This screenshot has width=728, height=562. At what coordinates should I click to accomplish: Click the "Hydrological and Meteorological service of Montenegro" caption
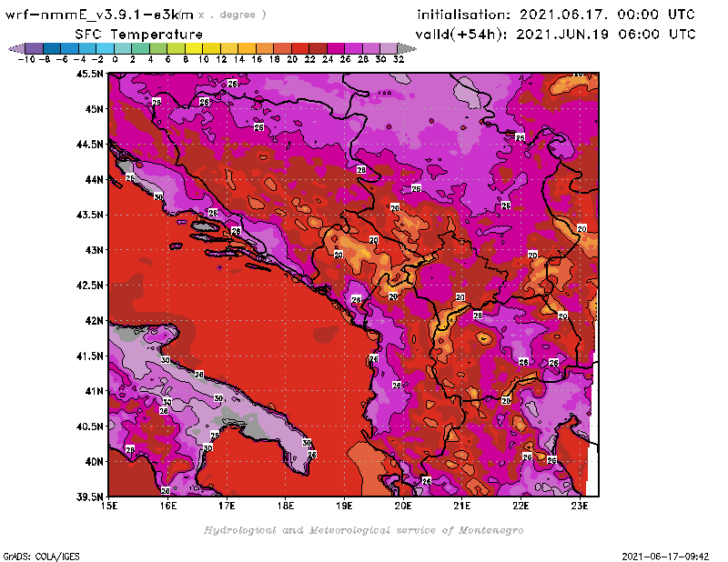pyautogui.click(x=363, y=530)
